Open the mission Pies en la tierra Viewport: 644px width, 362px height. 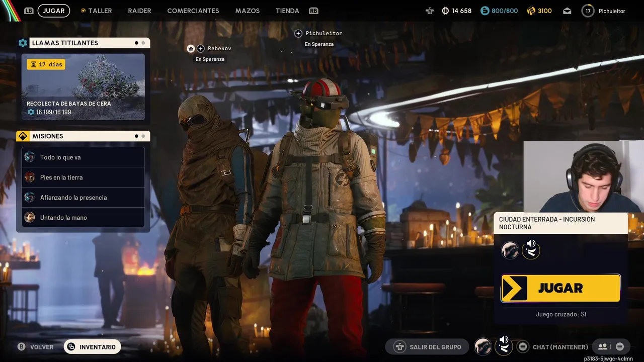83,177
